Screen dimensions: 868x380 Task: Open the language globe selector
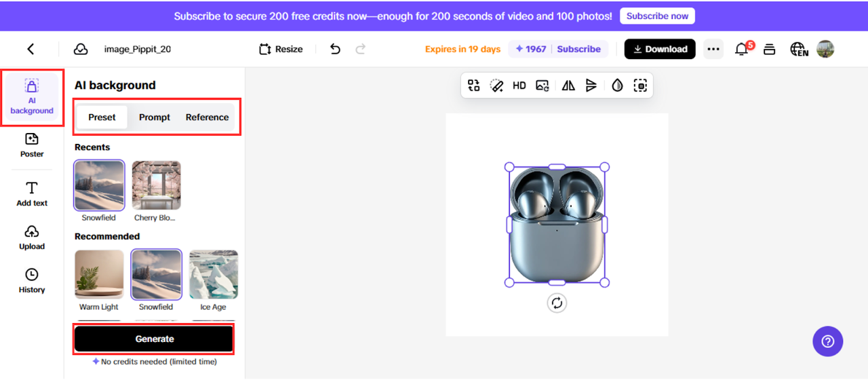coord(799,49)
